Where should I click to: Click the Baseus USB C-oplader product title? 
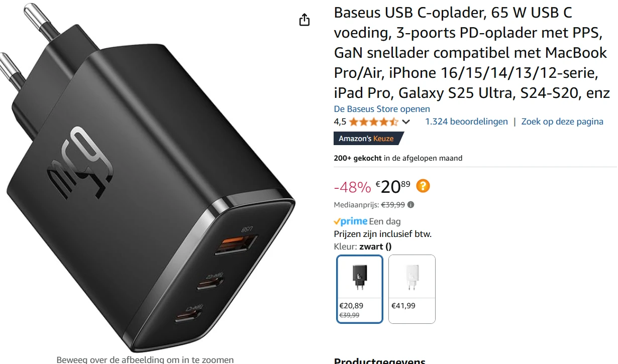coord(472,53)
